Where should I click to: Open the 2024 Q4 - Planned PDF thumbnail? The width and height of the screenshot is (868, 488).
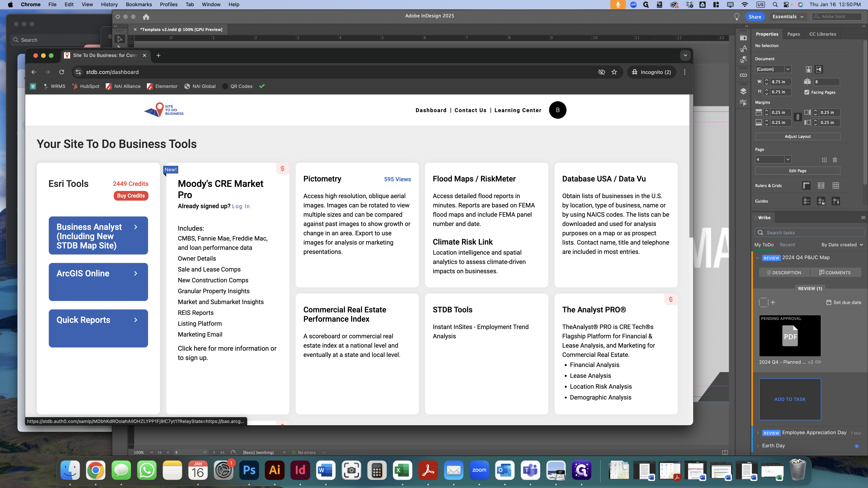point(790,336)
